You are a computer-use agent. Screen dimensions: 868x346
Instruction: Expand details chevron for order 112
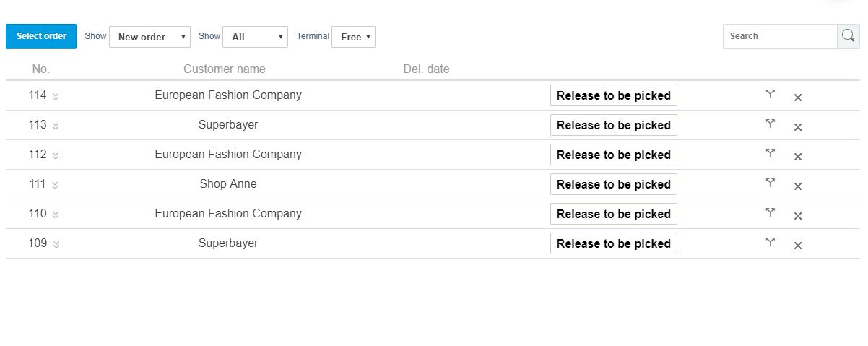pyautogui.click(x=56, y=155)
